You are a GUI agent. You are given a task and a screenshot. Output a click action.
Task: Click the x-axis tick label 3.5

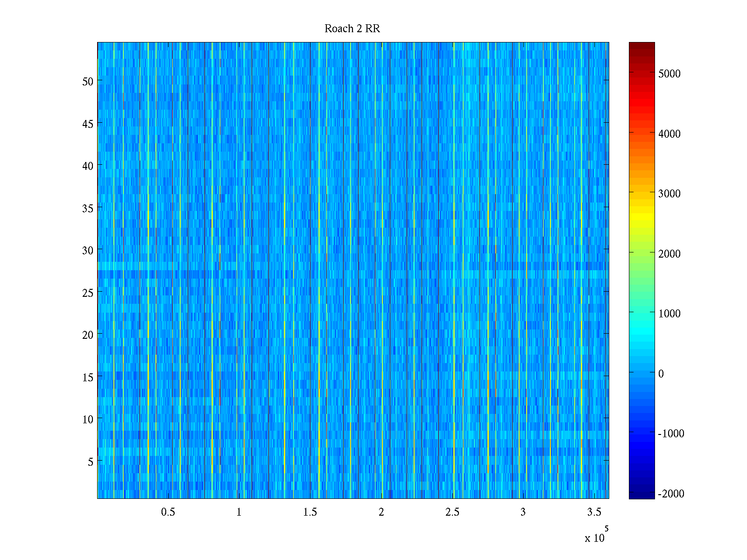tap(594, 512)
